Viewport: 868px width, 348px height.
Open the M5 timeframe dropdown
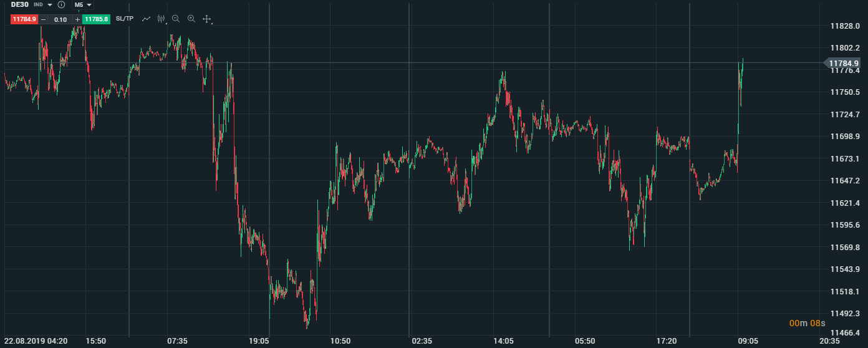(83, 5)
